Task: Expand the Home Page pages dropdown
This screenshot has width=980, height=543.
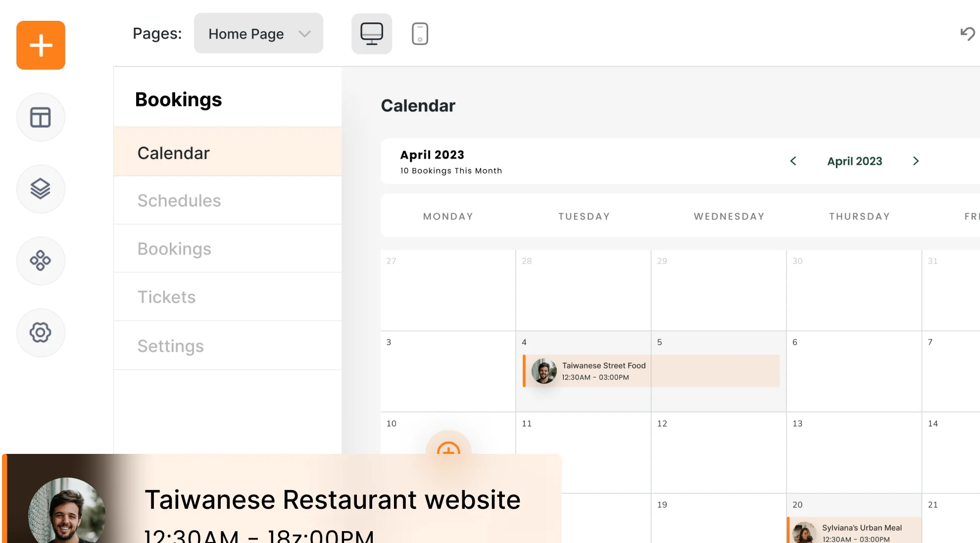Action: click(258, 34)
